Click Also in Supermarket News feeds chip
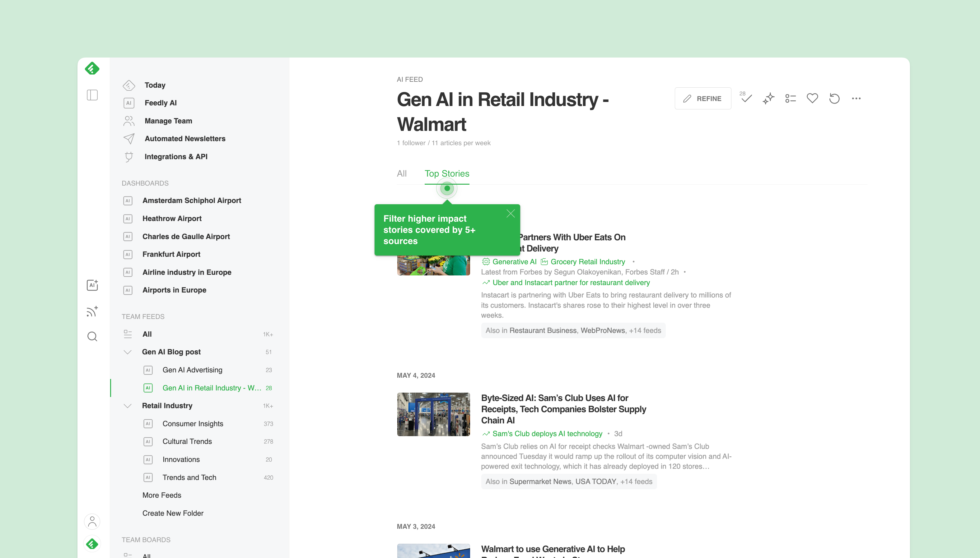Viewport: 980px width, 558px height. click(x=569, y=481)
